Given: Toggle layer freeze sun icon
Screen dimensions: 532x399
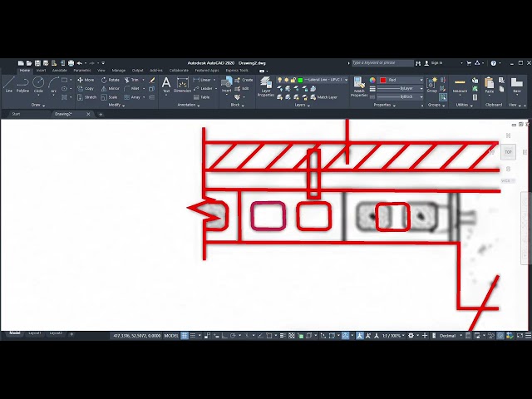Looking at the screenshot, I should 286,80.
